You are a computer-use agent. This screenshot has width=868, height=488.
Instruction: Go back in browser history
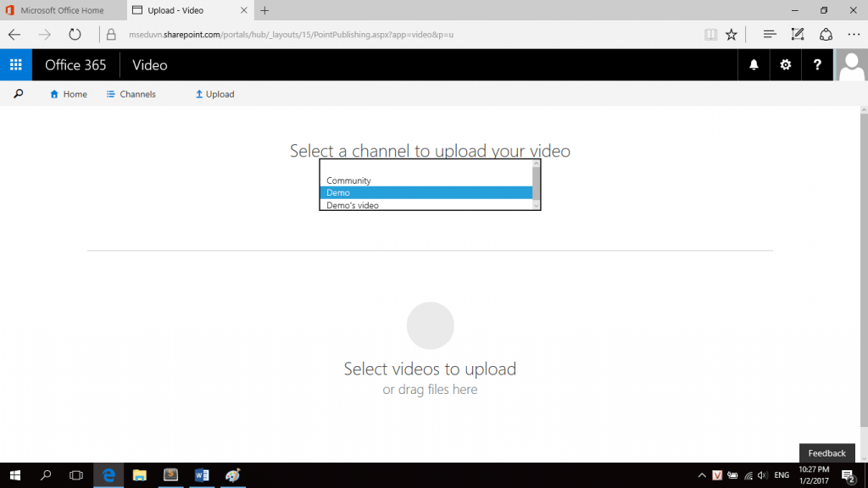[x=14, y=34]
